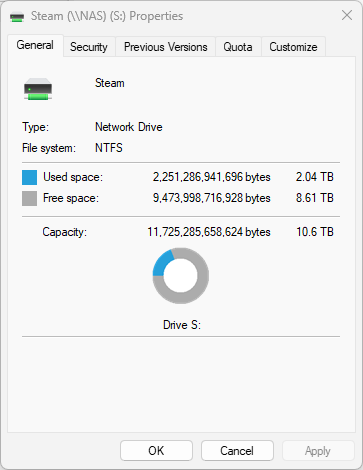Close the Properties dialog with the X
This screenshot has height=470, width=363.
coord(347,15)
